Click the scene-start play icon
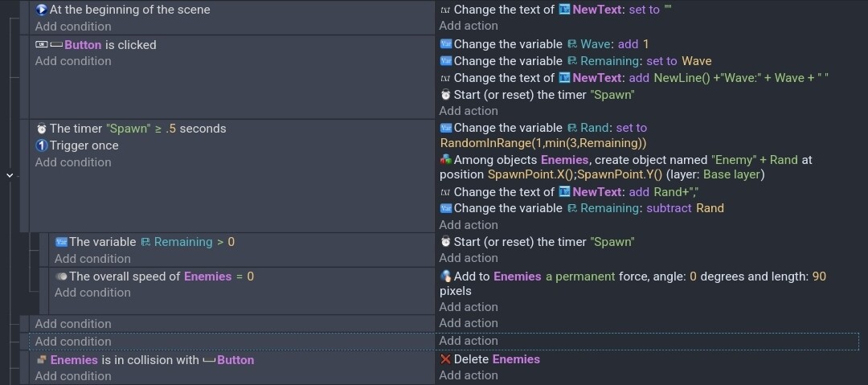868x385 pixels. 41,10
